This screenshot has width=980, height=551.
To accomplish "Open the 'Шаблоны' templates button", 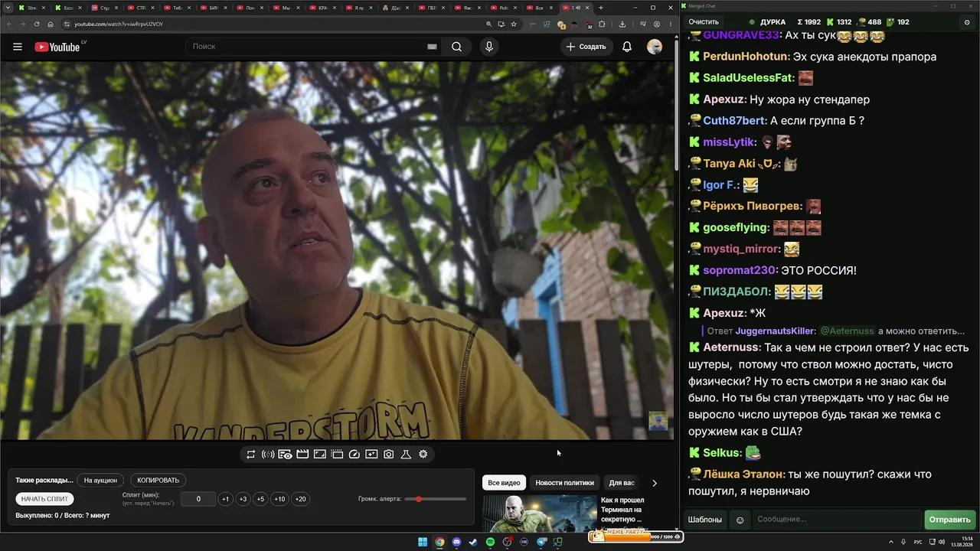I will click(x=705, y=520).
